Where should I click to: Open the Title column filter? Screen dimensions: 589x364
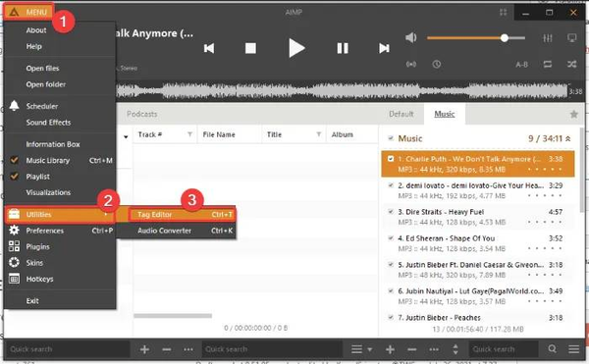click(318, 134)
